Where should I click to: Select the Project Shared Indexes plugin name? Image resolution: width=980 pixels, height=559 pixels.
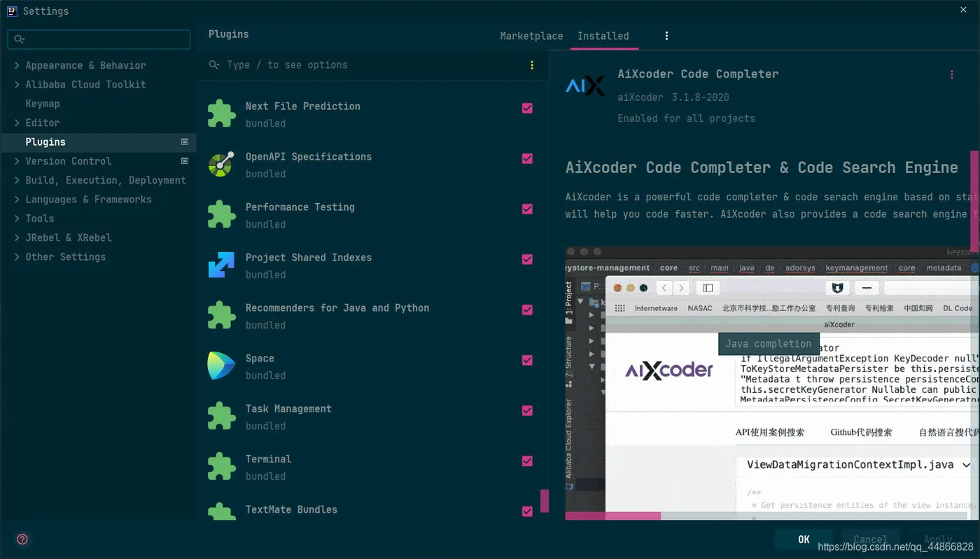pos(309,258)
